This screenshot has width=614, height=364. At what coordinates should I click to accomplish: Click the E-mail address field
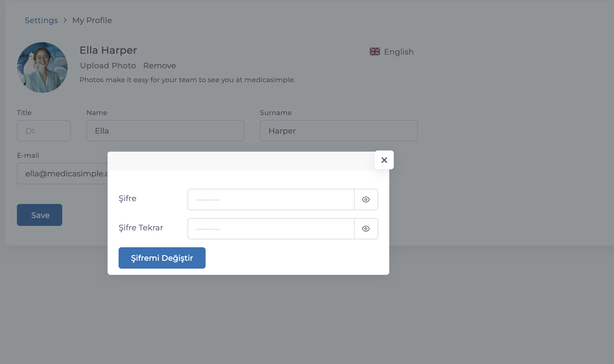pos(62,174)
